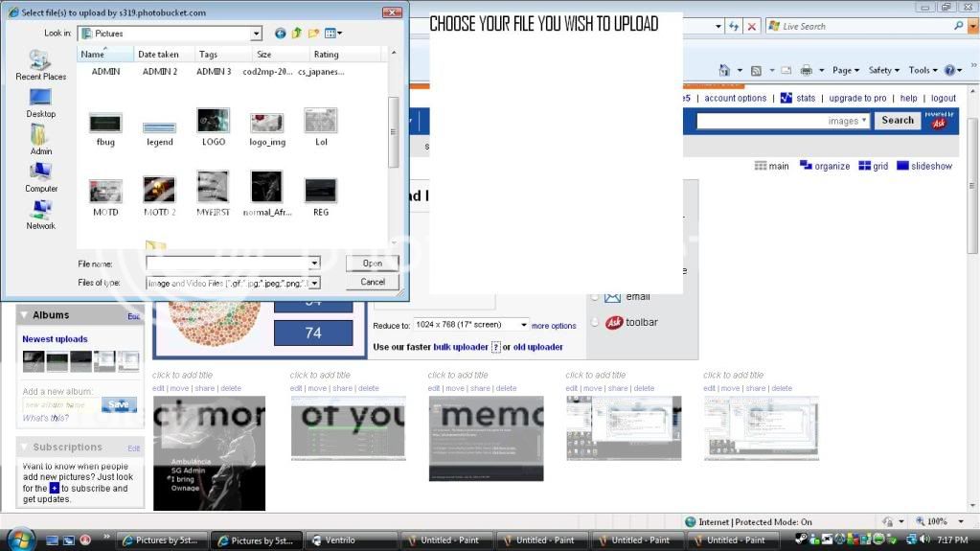Open the Views menu icon in file dialog

332,34
